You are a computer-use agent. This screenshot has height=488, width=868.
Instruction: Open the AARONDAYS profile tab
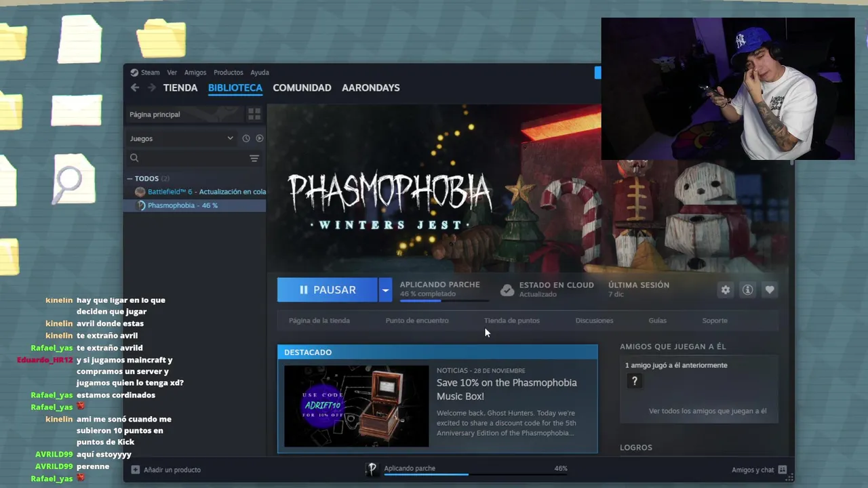[x=371, y=87]
